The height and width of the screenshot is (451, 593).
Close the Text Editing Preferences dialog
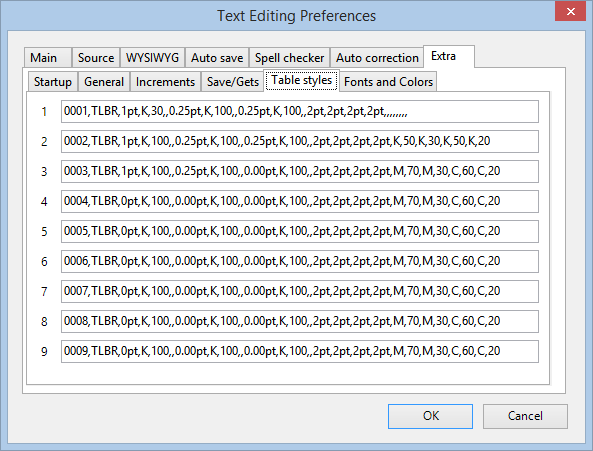pos(570,11)
